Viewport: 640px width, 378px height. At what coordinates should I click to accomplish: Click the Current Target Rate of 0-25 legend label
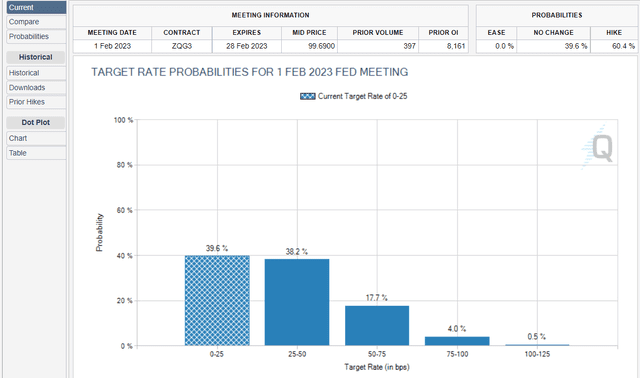pos(362,96)
